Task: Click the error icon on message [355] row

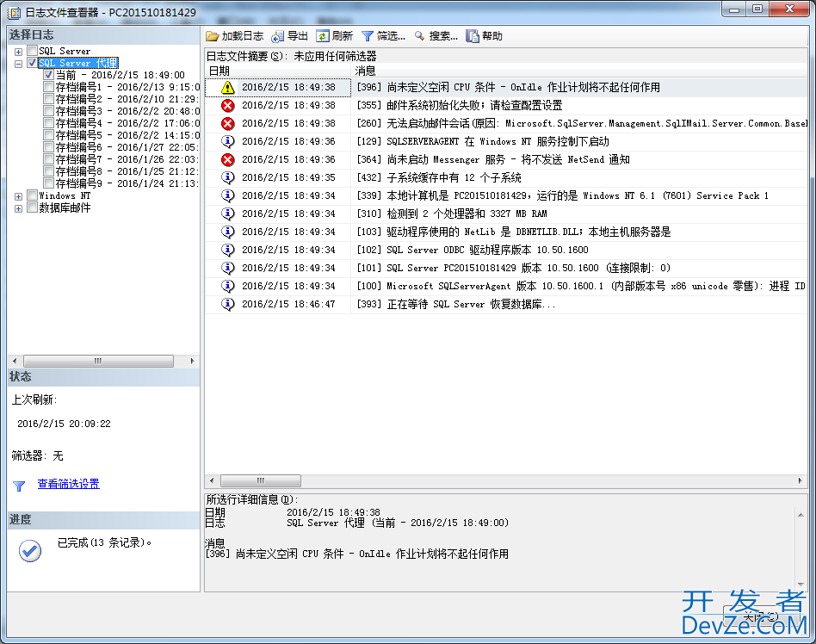Action: pos(227,106)
